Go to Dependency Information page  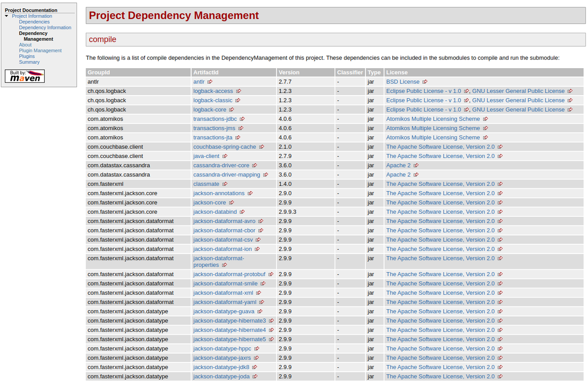coord(45,27)
